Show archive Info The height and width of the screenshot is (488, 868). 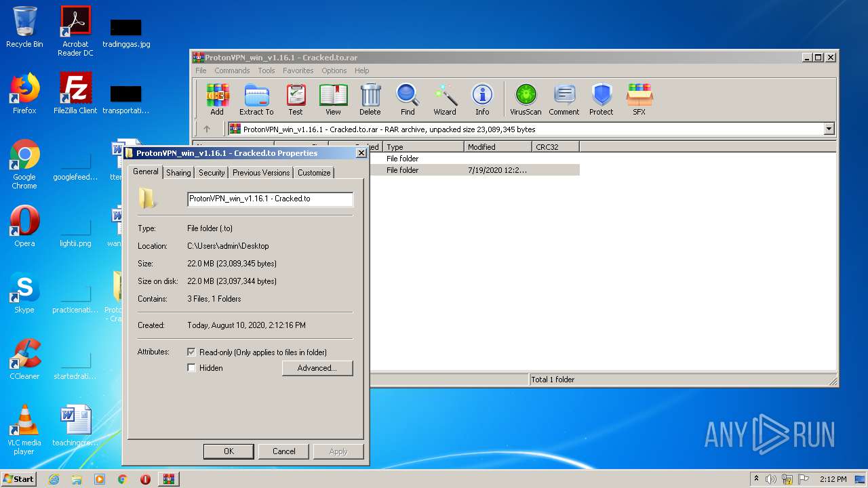482,99
